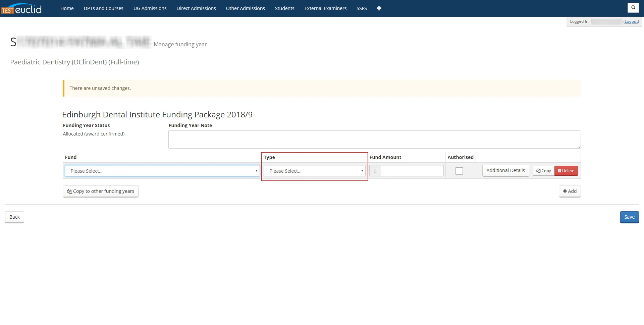Tick the Authorised checkbox
The height and width of the screenshot is (325, 644).
(x=459, y=171)
